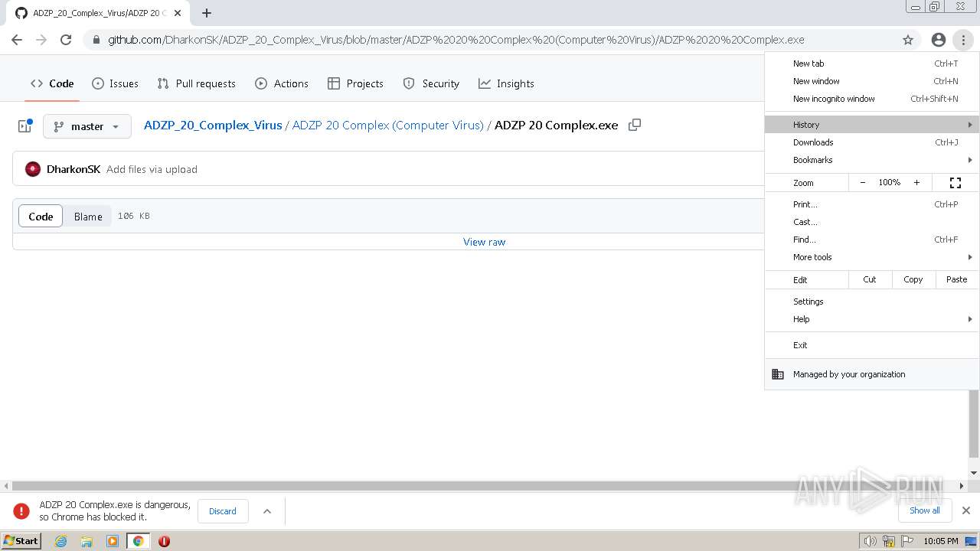Choose Find from Chrome menu

click(872, 240)
